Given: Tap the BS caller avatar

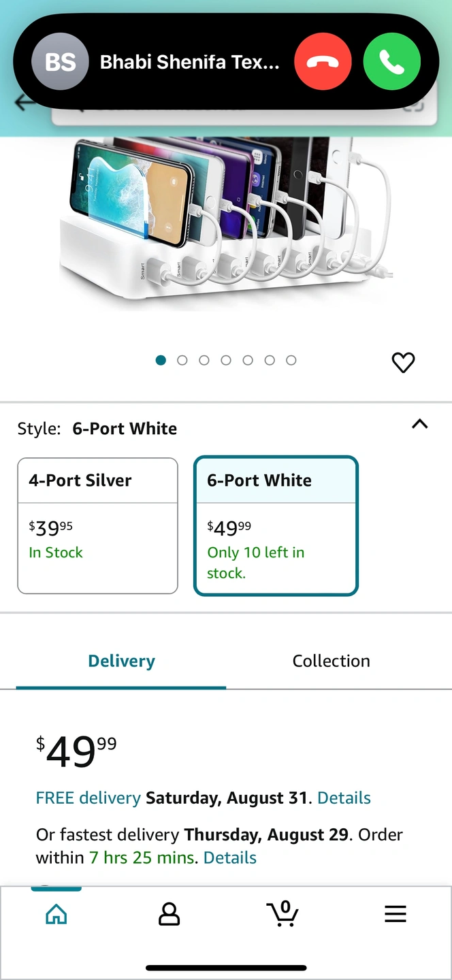Looking at the screenshot, I should tap(60, 62).
